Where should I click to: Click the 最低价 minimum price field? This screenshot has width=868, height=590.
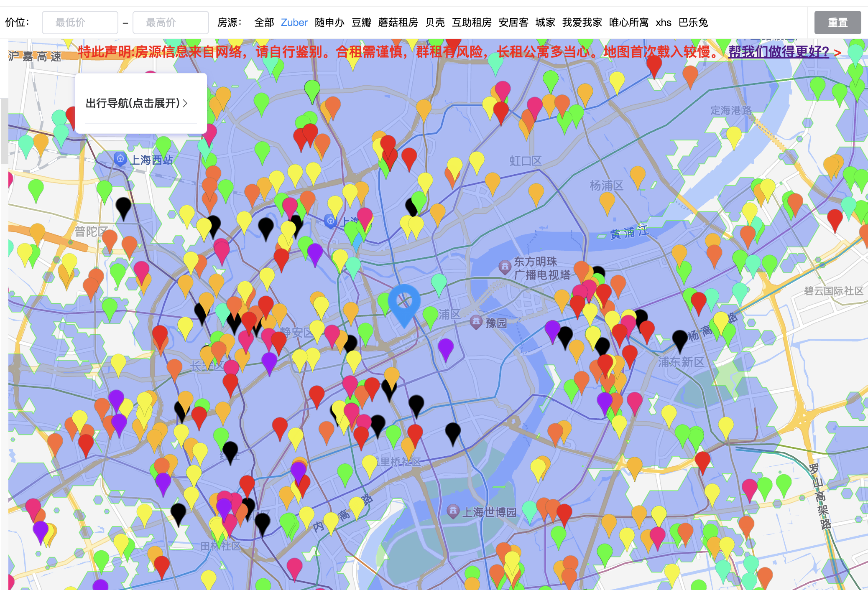click(x=80, y=23)
